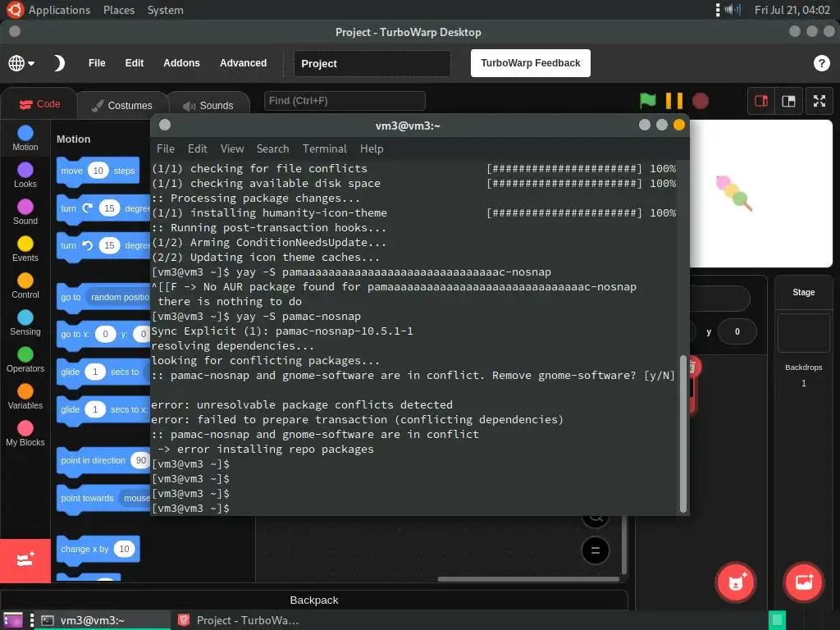Open the terminal Help menu

(372, 149)
